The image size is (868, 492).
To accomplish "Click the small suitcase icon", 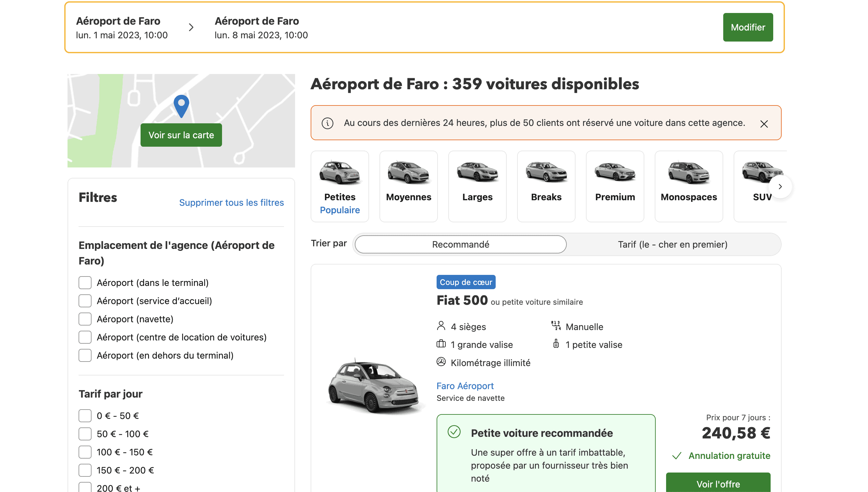I will tap(555, 344).
